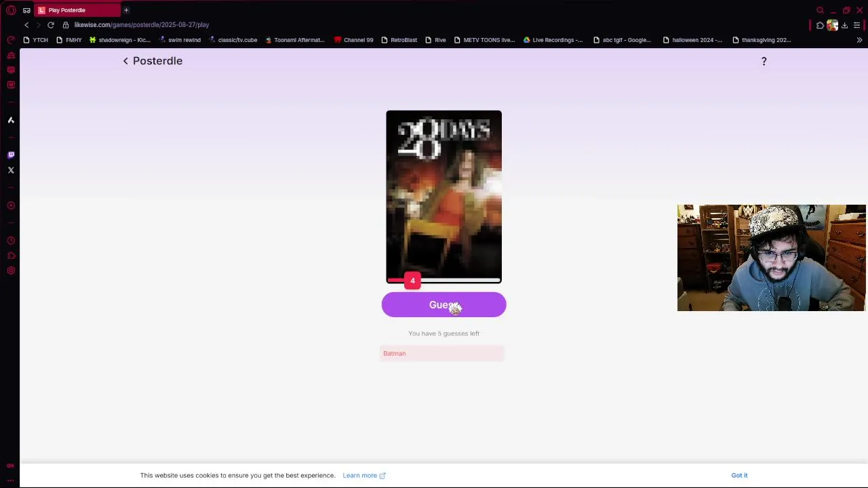This screenshot has width=868, height=488.
Task: Open the abc tgif Google bookmark
Action: pos(622,40)
